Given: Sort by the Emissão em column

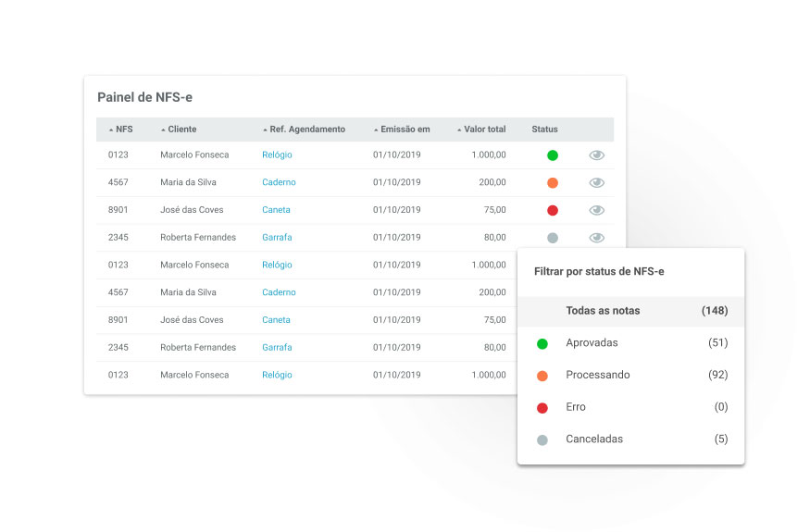Looking at the screenshot, I should tap(402, 130).
